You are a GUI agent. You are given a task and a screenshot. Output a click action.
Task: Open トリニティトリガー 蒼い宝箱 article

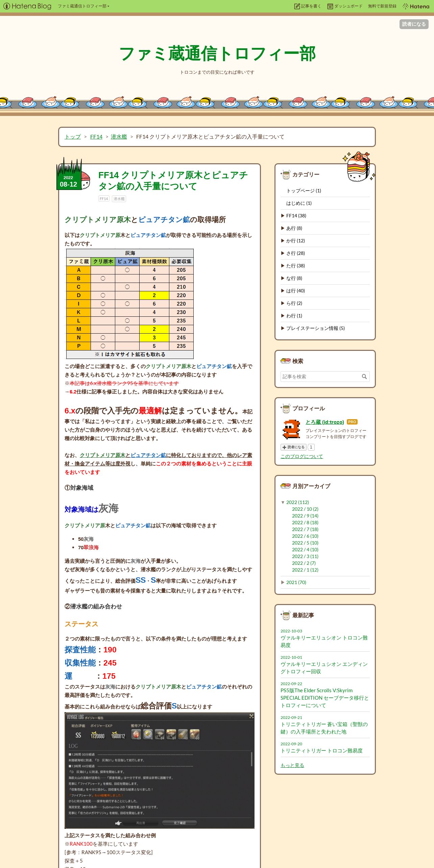[324, 728]
